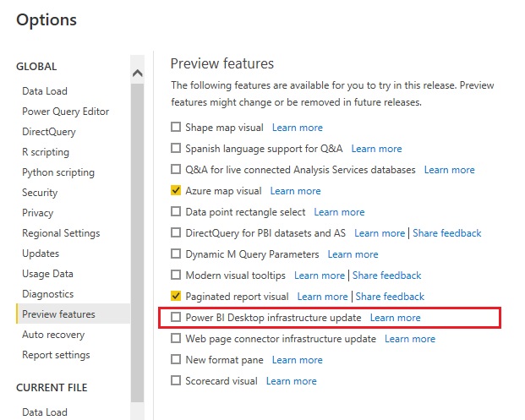Go to Power Query Editor settings
Screen dimensions: 525x420
pyautogui.click(x=66, y=112)
